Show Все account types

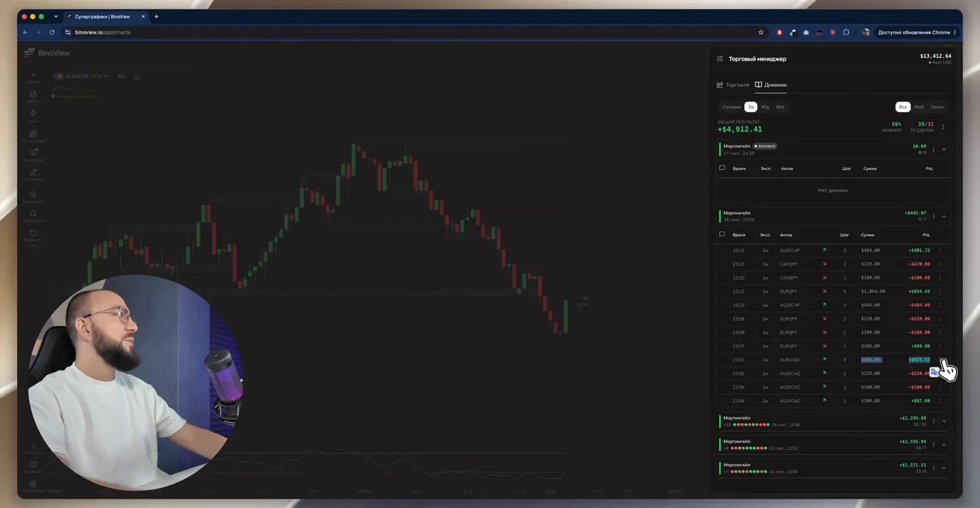pyautogui.click(x=903, y=107)
